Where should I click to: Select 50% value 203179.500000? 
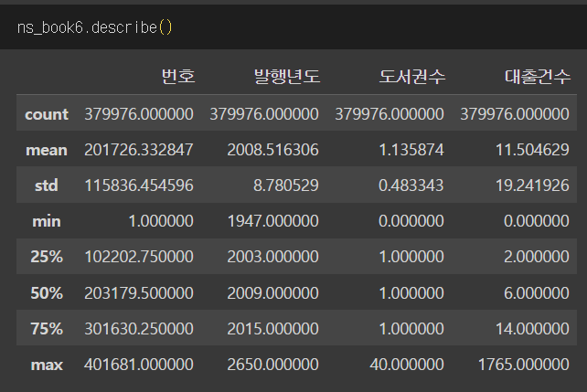(x=138, y=293)
